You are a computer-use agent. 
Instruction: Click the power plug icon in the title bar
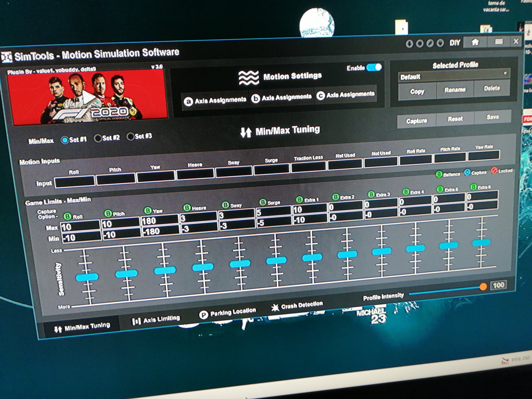point(440,43)
